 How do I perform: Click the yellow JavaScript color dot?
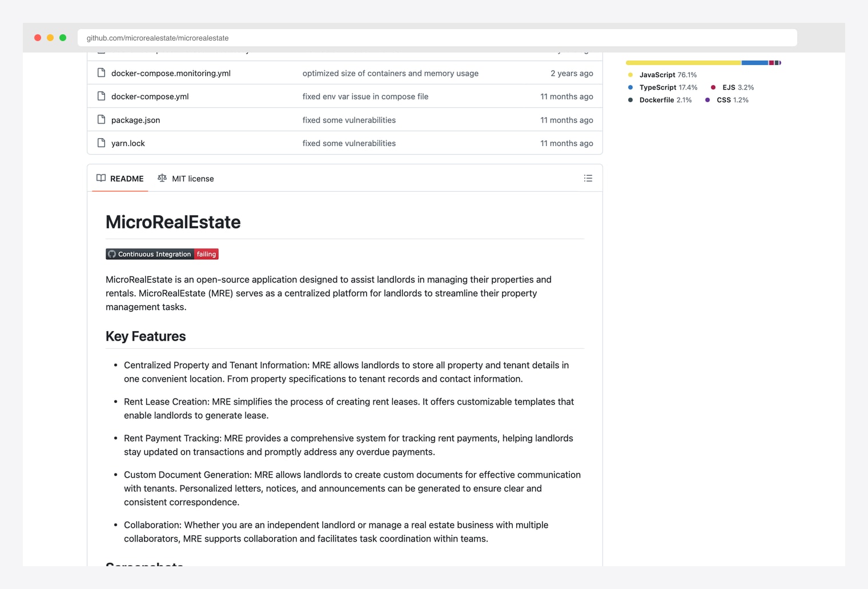coord(630,75)
